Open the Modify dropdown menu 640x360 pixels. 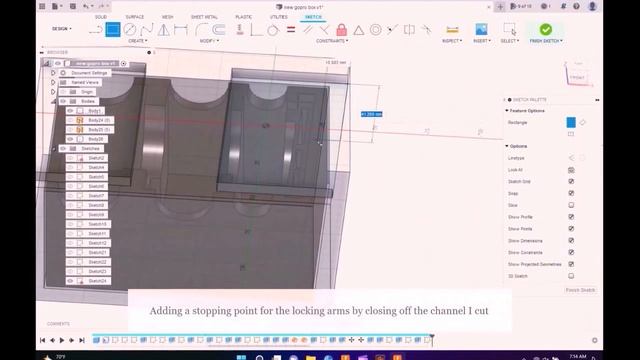click(209, 41)
